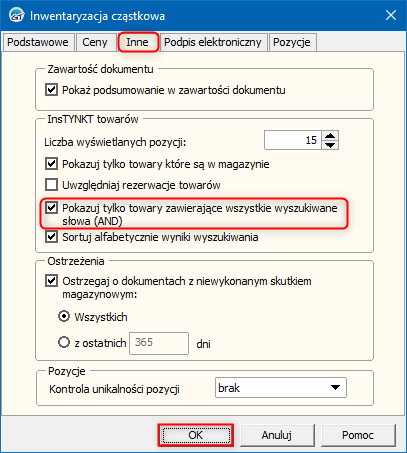Select the Wszystkich radio button
The width and height of the screenshot is (407, 453).
point(64,316)
